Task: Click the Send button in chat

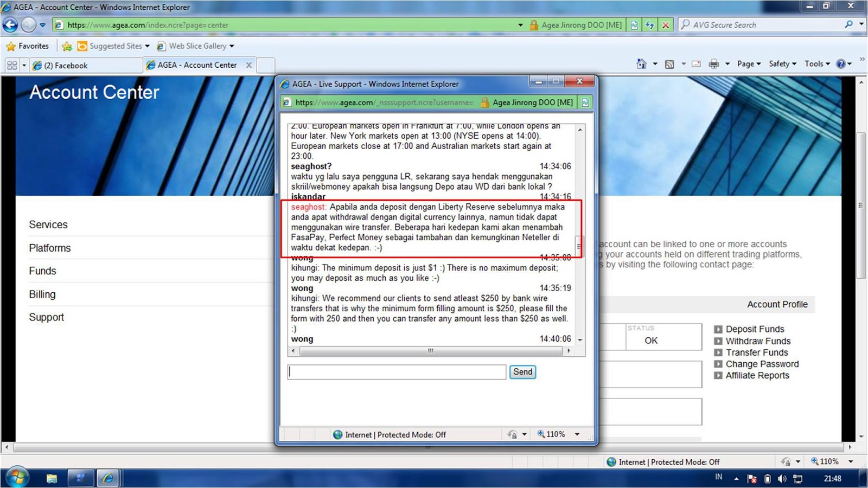Action: tap(522, 372)
